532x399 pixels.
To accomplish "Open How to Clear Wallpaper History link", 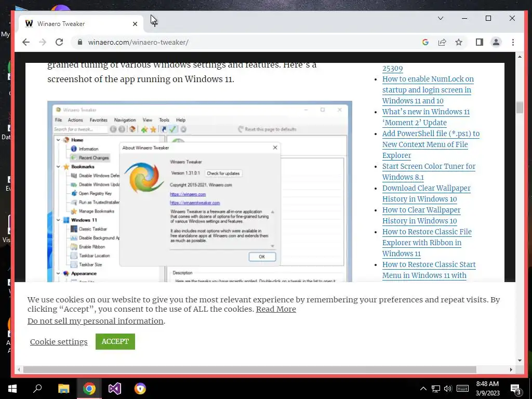I will coord(421,215).
